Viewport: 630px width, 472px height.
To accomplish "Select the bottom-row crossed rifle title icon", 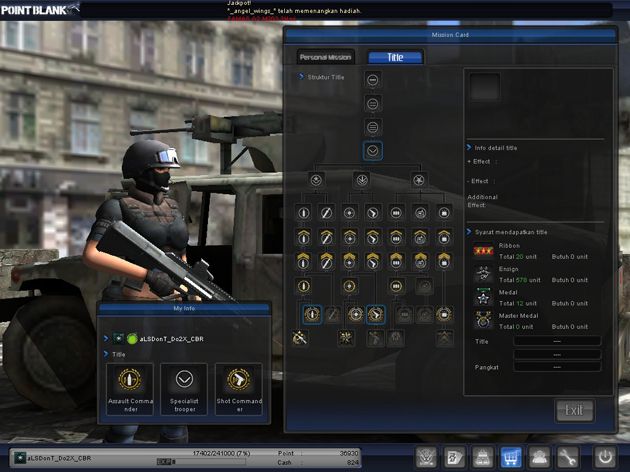I will pos(300,338).
